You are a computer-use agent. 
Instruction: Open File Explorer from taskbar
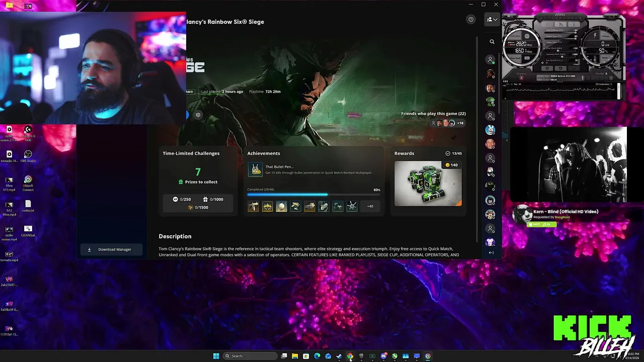pos(295,356)
